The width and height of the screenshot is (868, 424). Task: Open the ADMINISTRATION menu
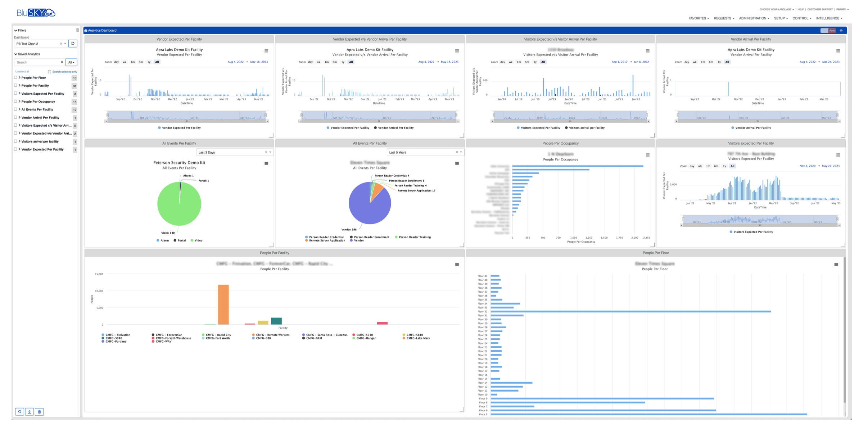click(753, 18)
